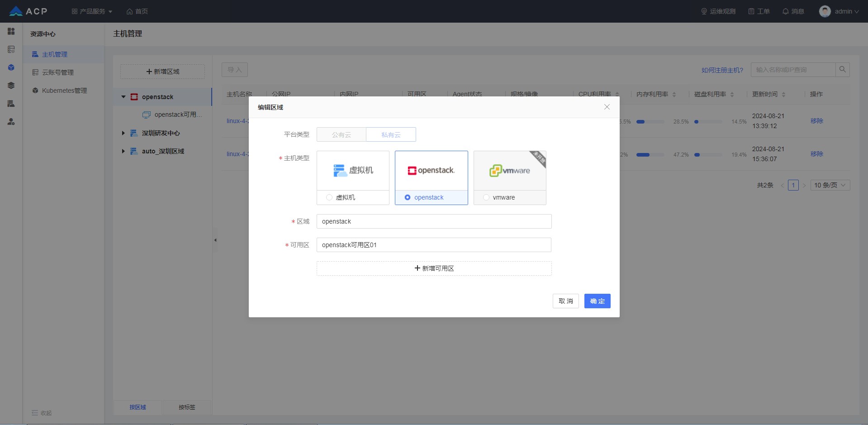Click the search magnifier icon

click(843, 70)
